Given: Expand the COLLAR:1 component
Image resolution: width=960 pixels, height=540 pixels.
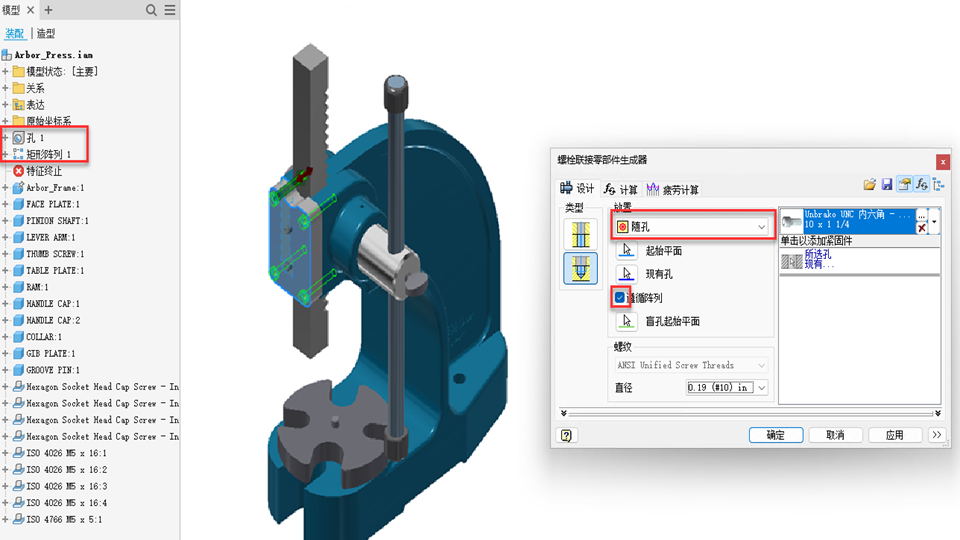Looking at the screenshot, I should [6, 337].
